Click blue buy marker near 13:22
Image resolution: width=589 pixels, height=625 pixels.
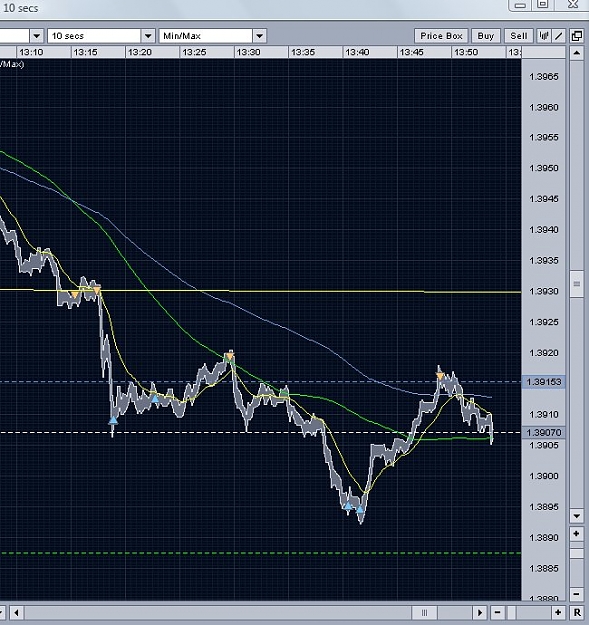(155, 399)
